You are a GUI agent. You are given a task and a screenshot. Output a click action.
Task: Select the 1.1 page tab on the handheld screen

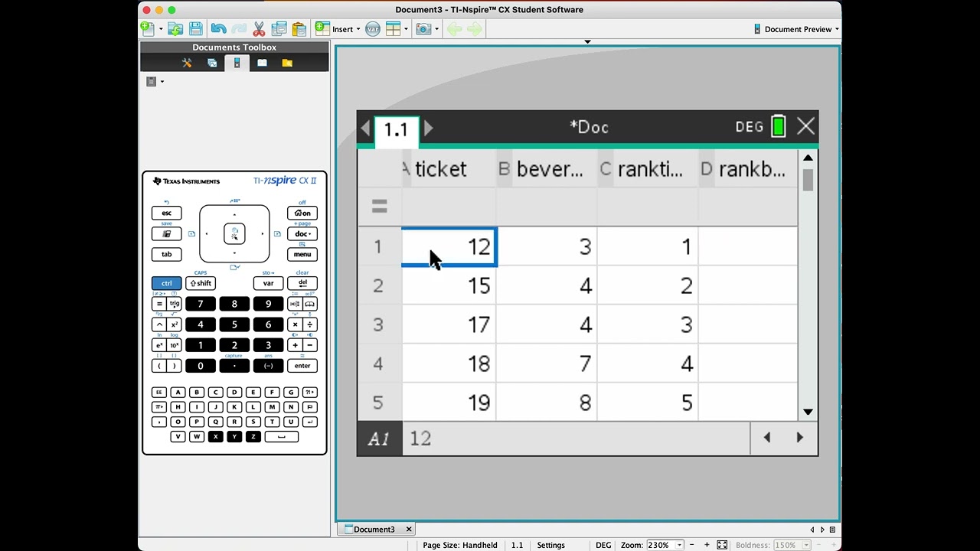pyautogui.click(x=396, y=129)
